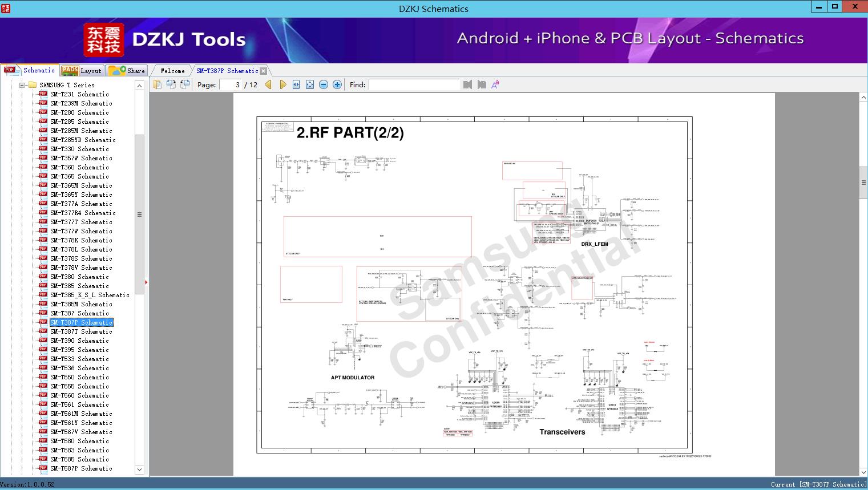Click the DZKJ app icon in title bar
The height and width of the screenshot is (490, 868).
click(5, 8)
